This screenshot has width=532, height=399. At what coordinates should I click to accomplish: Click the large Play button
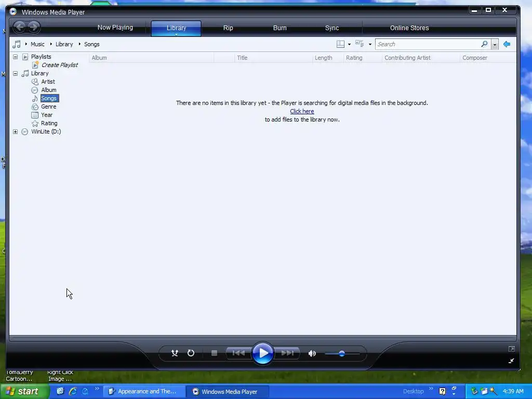pos(263,353)
